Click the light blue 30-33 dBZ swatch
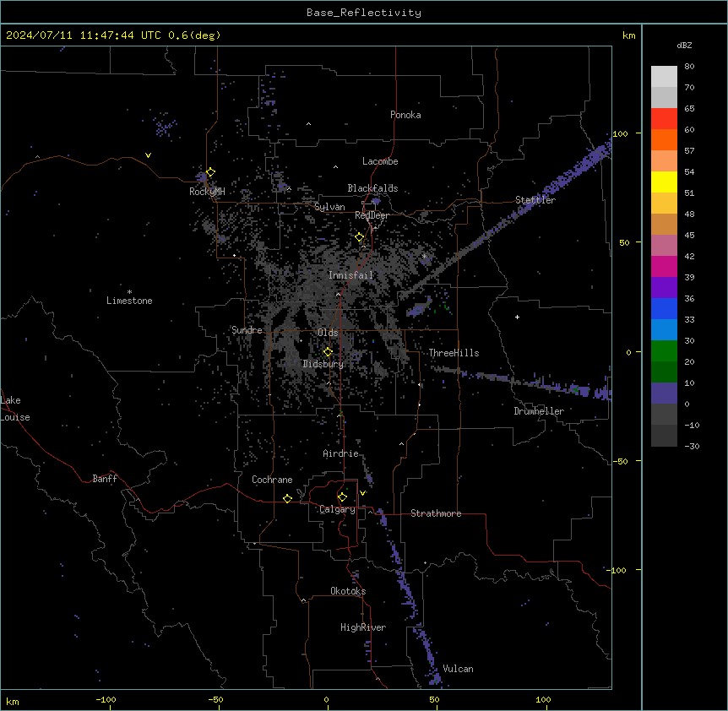Viewport: 728px width, 711px height. (664, 329)
